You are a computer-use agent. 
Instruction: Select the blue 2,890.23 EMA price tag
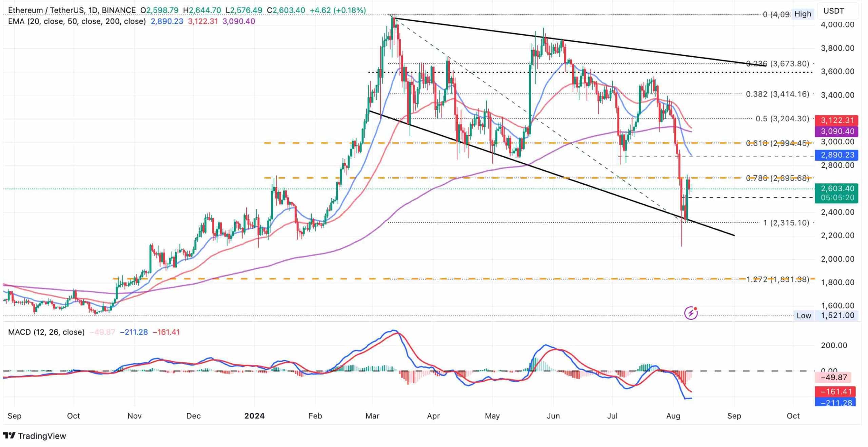coord(837,155)
